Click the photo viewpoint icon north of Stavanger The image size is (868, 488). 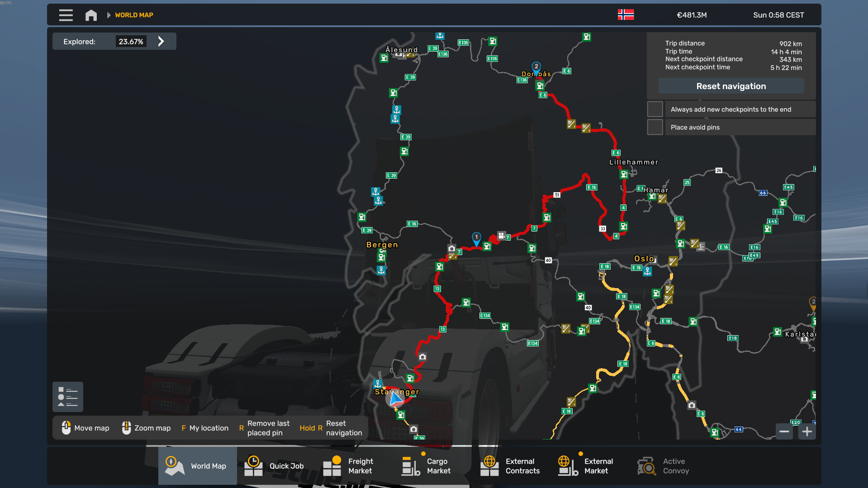(422, 357)
